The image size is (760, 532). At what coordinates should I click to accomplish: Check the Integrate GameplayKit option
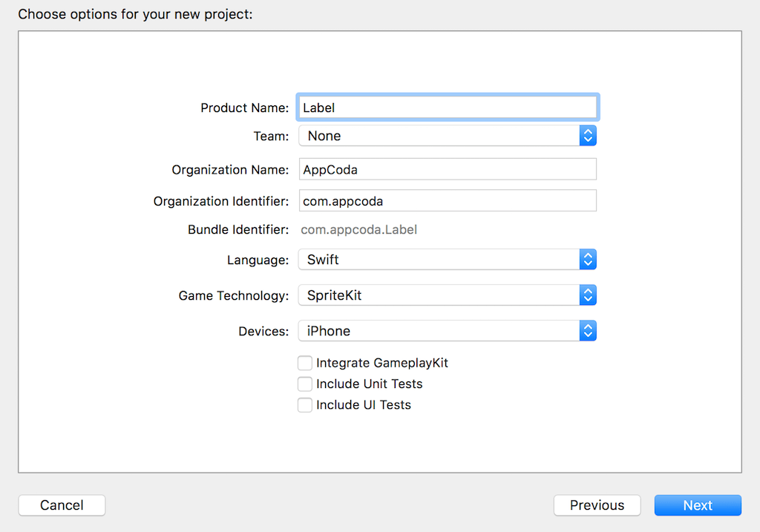[x=305, y=363]
